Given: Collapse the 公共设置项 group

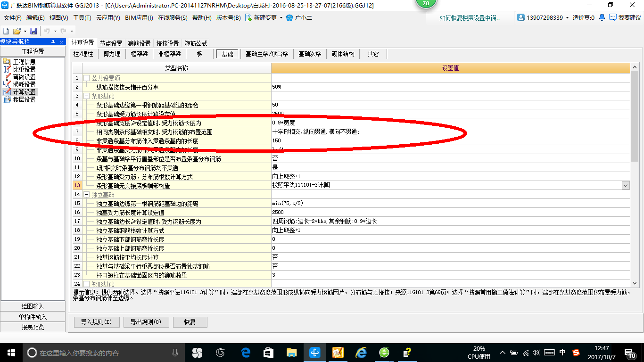Looking at the screenshot, I should [86, 78].
